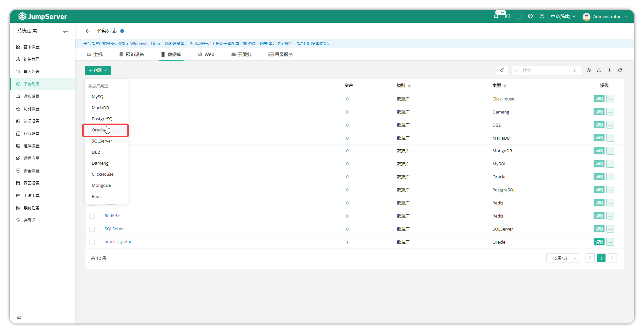This screenshot has width=644, height=330.
Task: Click 编辑 button for oracle_sysdba row
Action: [x=599, y=242]
